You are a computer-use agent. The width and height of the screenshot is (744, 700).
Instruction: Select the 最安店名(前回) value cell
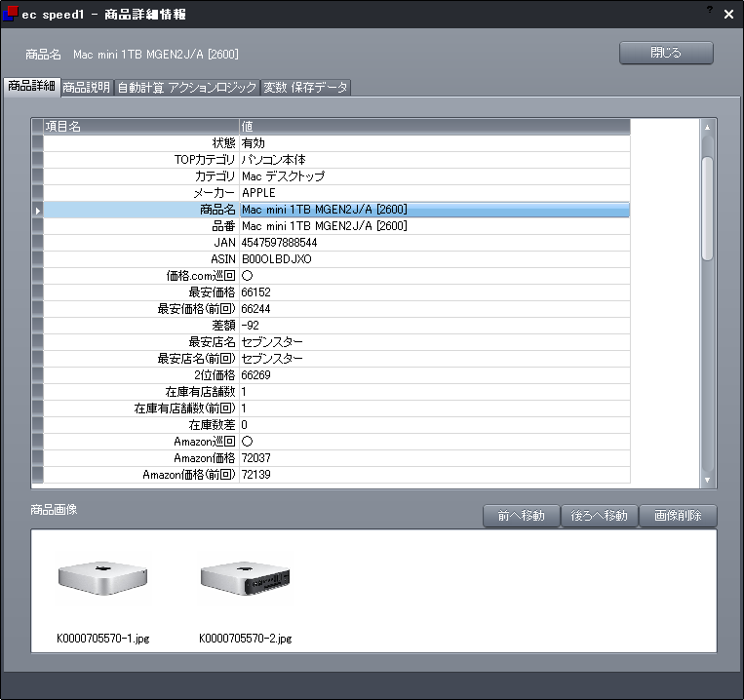pos(435,359)
